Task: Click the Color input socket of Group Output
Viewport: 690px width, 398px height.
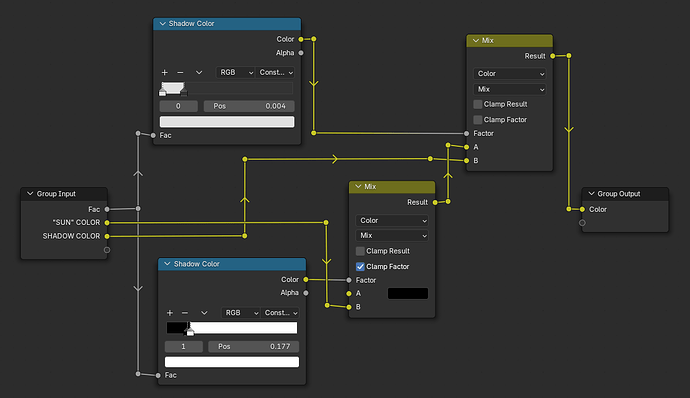Action: pyautogui.click(x=582, y=209)
